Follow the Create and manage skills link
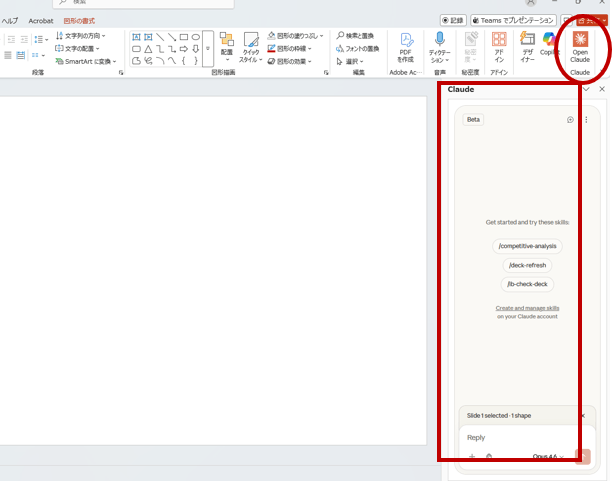This screenshot has width=613, height=482. 527,308
